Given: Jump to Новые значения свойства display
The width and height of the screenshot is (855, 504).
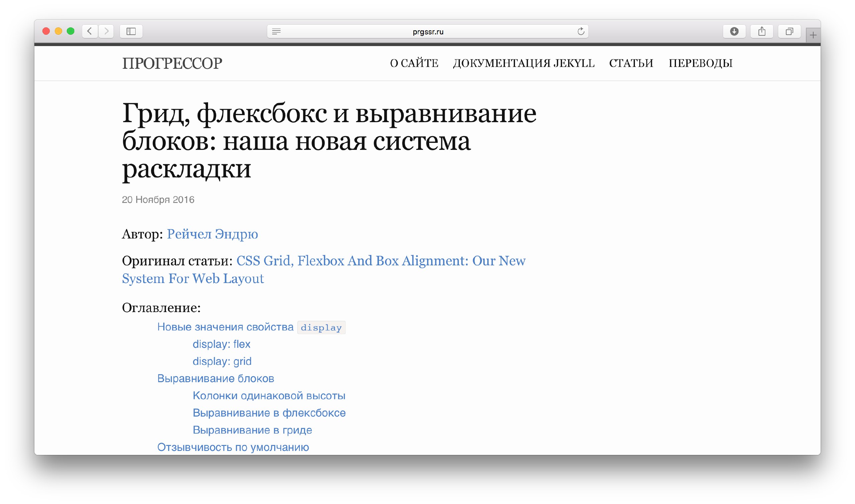Looking at the screenshot, I should click(x=251, y=327).
